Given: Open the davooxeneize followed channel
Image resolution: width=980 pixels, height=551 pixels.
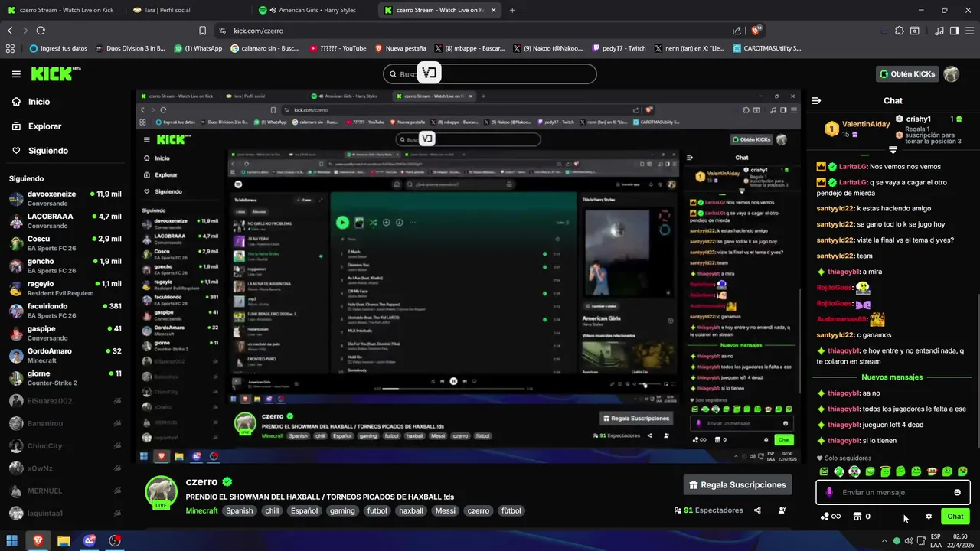Looking at the screenshot, I should click(65, 199).
